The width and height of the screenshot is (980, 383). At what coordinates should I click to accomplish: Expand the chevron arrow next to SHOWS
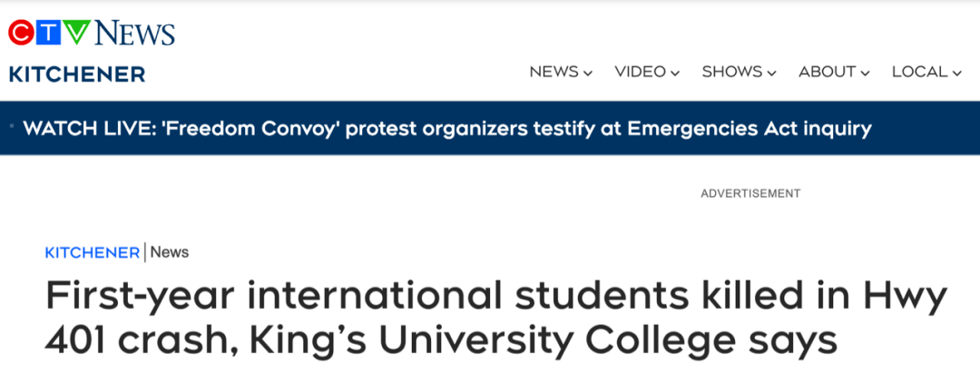coord(771,74)
